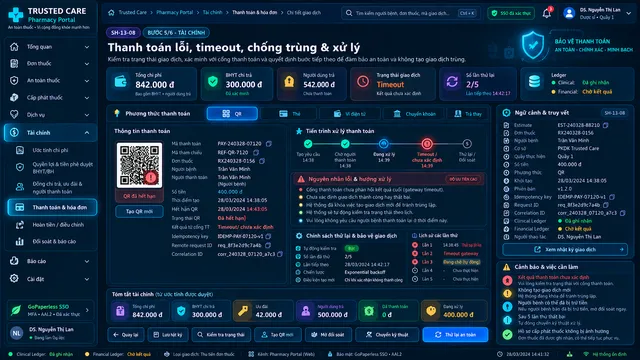The image size is (640, 360).
Task: Open the notification bell
Action: coord(547,13)
